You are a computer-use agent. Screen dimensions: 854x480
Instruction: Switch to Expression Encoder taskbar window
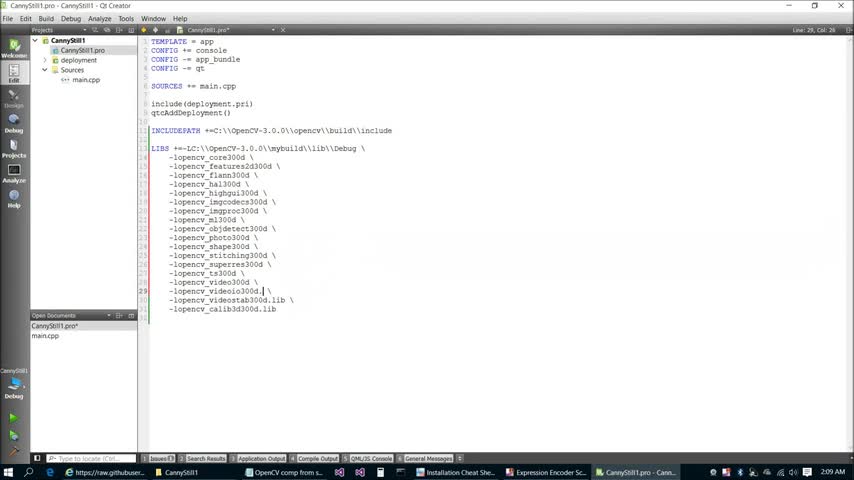546,472
